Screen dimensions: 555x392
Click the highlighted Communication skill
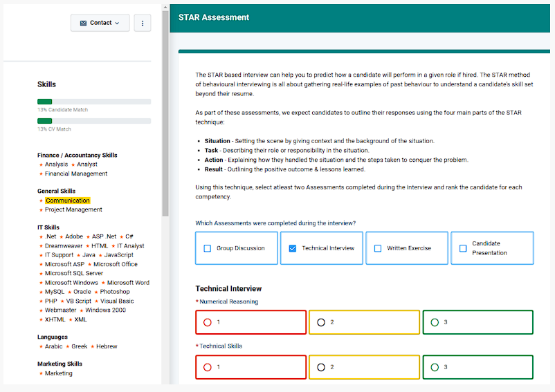click(68, 200)
